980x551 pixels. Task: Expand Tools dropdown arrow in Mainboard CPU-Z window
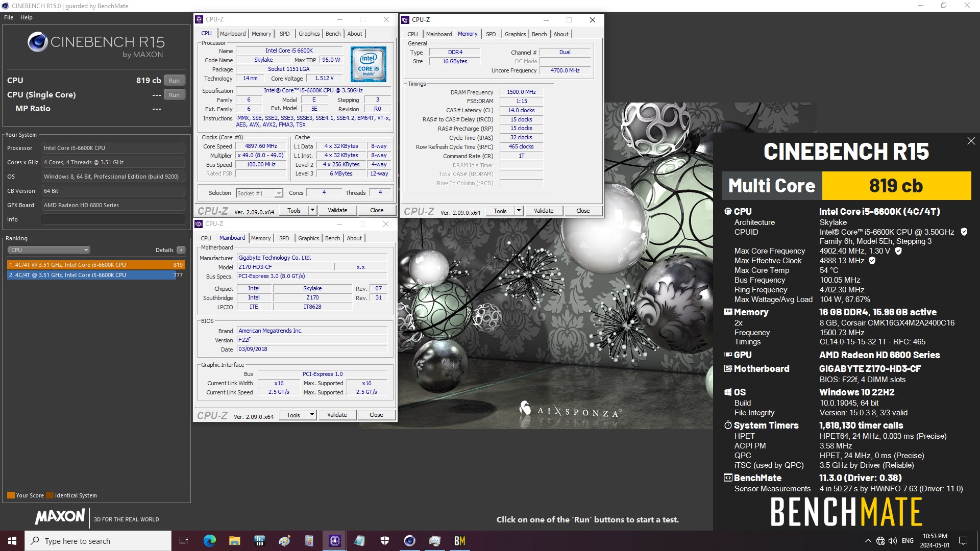click(312, 415)
